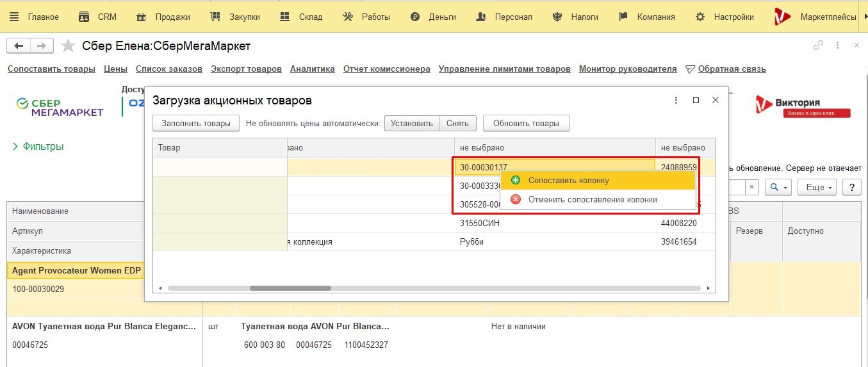This screenshot has width=868, height=367.
Task: Open the dialog's three-dot options menu
Action: coord(676,101)
